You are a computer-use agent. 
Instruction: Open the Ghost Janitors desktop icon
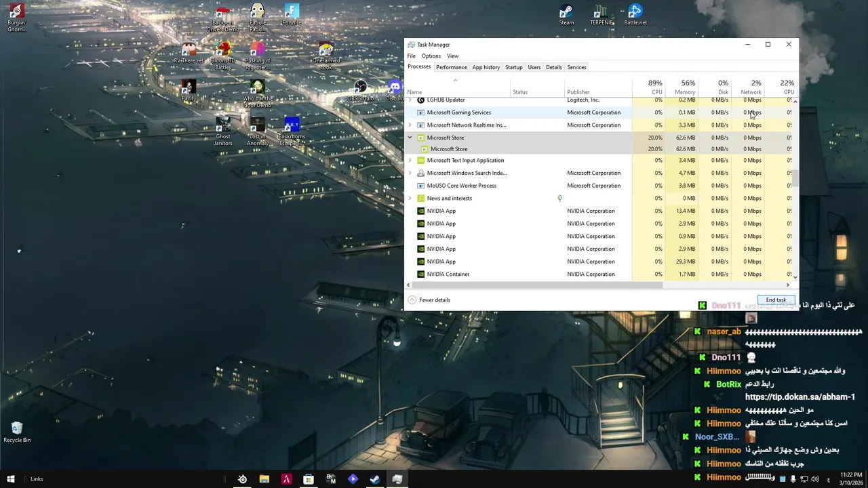pos(223,132)
